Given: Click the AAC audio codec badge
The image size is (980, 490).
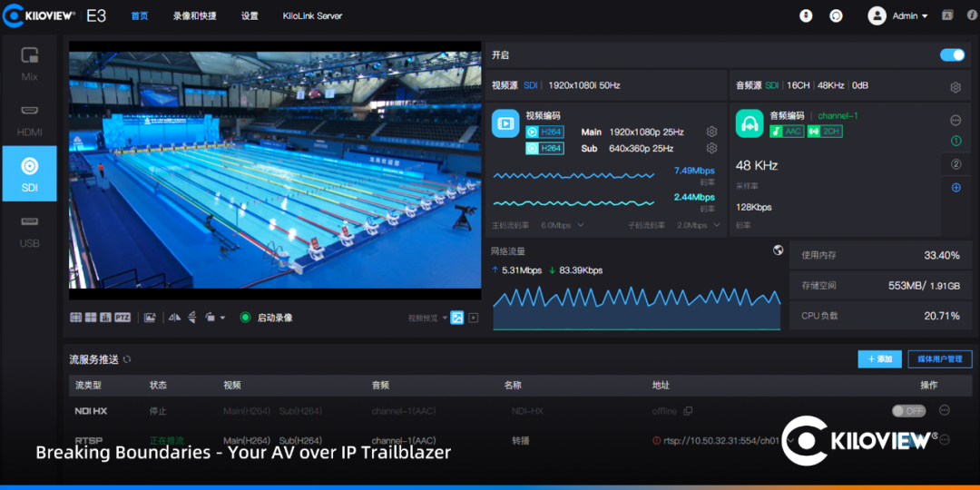Looking at the screenshot, I should pyautogui.click(x=787, y=132).
